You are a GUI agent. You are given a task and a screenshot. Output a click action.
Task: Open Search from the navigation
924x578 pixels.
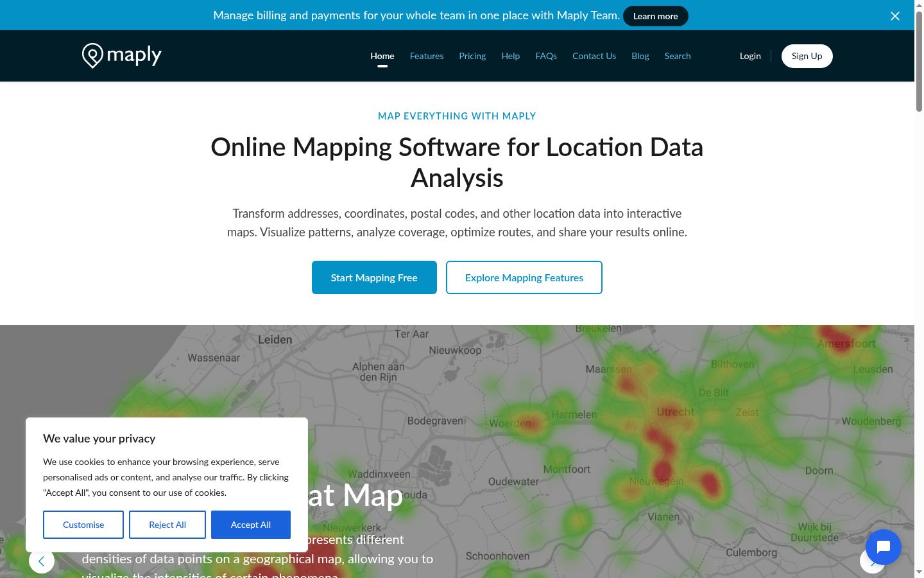point(678,56)
